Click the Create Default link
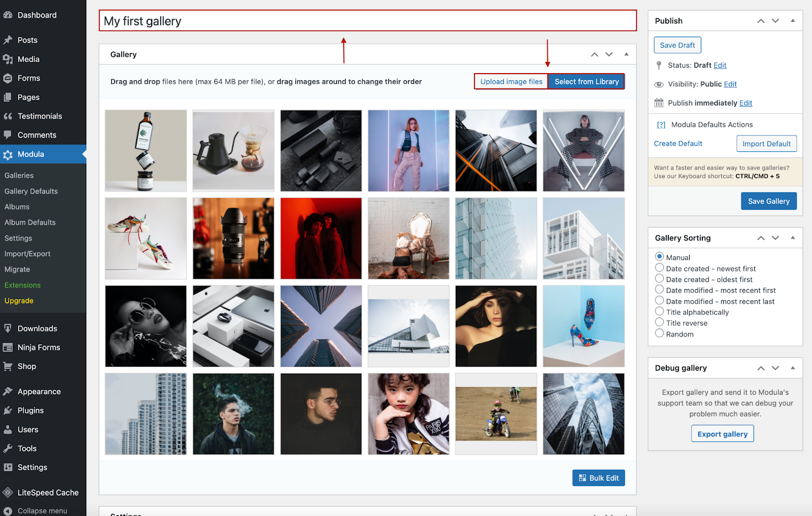812x516 pixels. pyautogui.click(x=678, y=144)
